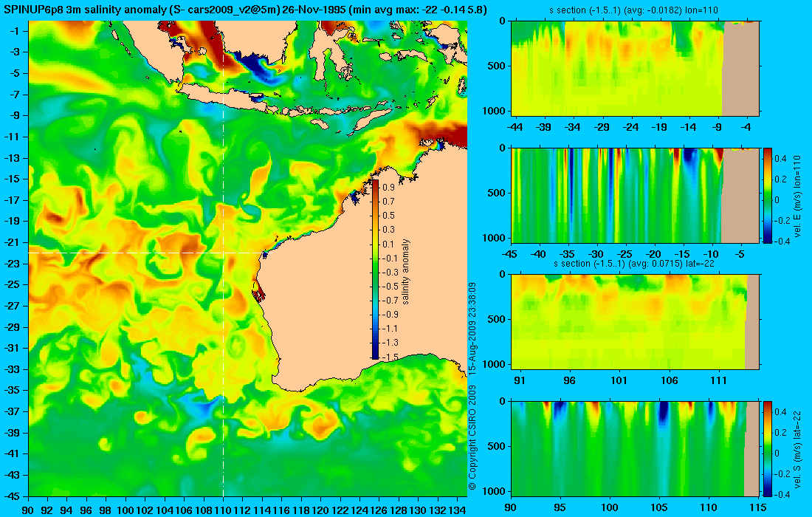
Task: Click the 115 label on vel. S axis
Action: 757,507
